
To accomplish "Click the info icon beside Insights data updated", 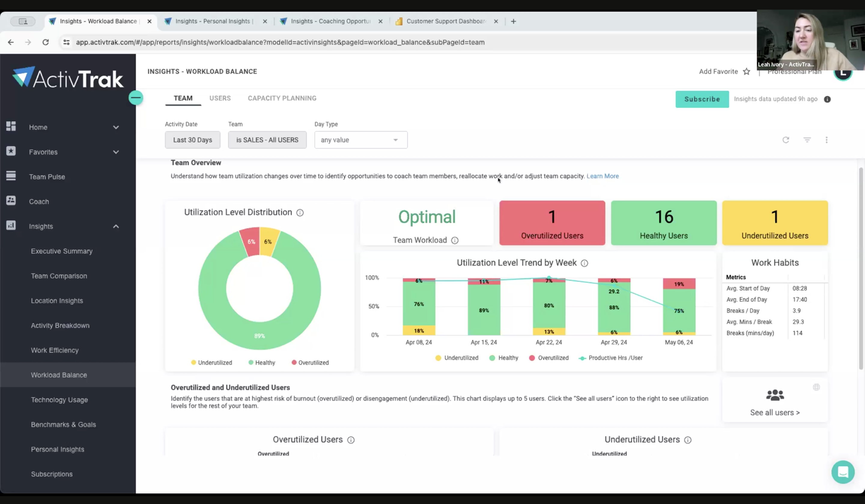I will pyautogui.click(x=827, y=99).
